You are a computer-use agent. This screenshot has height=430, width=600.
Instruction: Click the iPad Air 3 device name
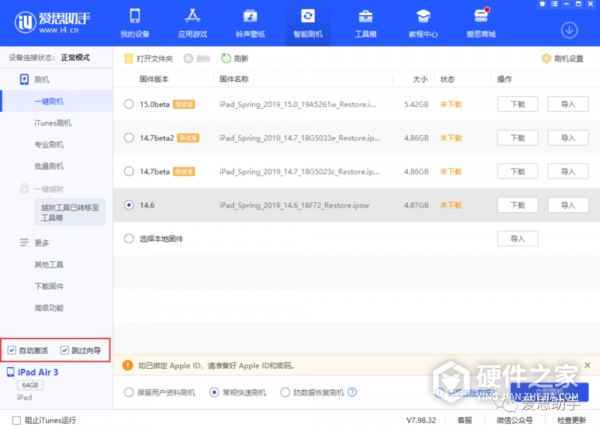coord(38,372)
